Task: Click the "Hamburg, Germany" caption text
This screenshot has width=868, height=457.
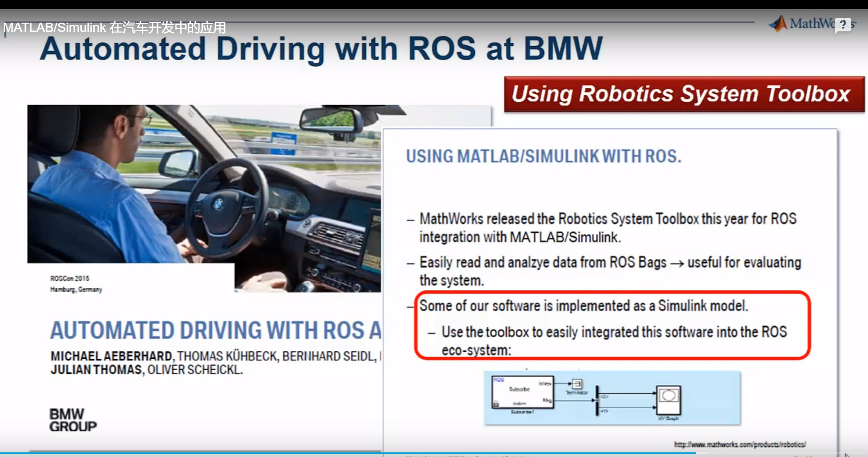Action: tap(76, 289)
